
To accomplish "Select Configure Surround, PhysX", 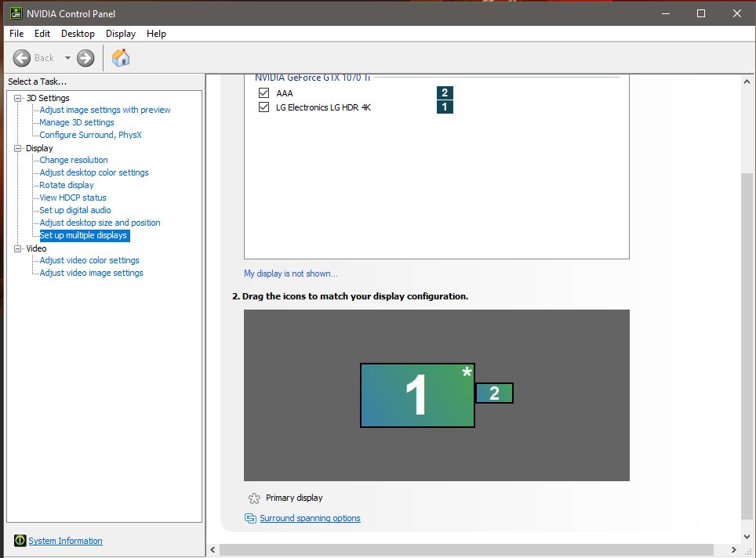I will 91,135.
